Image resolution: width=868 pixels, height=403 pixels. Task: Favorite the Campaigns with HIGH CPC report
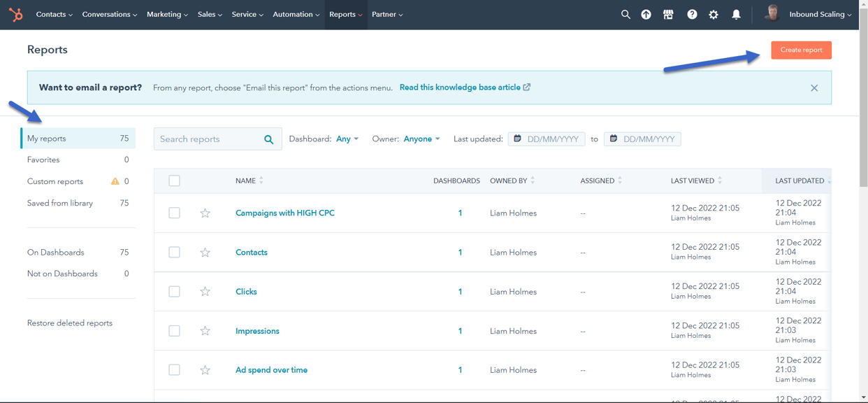click(205, 213)
